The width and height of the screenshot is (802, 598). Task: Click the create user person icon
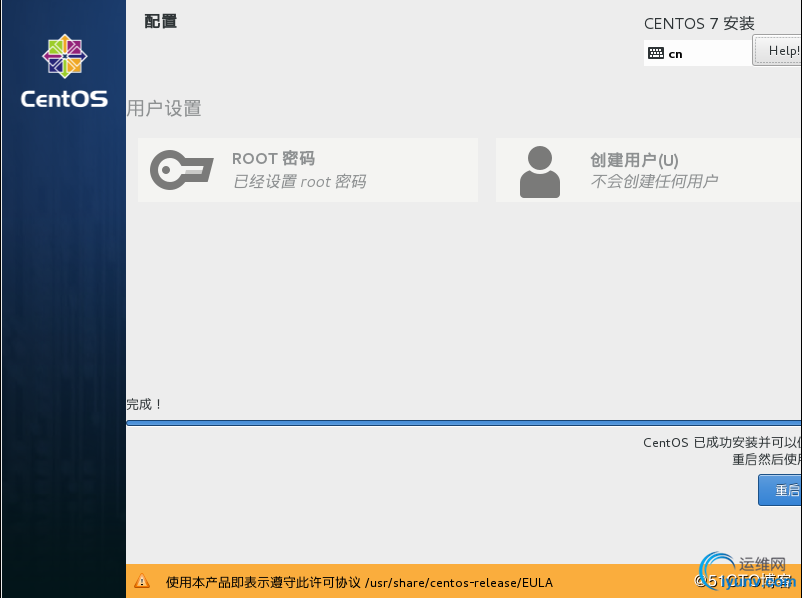click(540, 172)
